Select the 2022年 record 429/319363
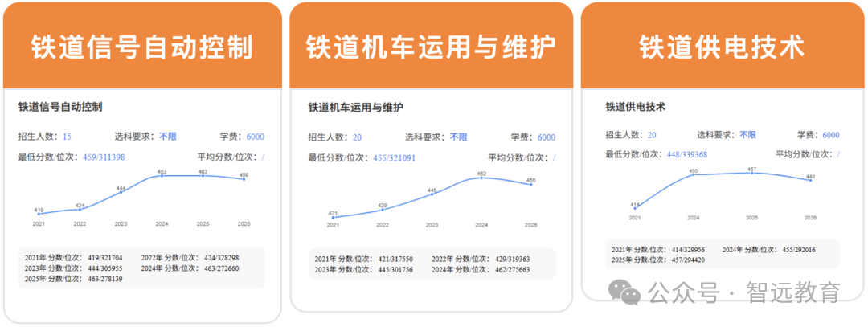Screen dimensions: 868x327 [481, 259]
